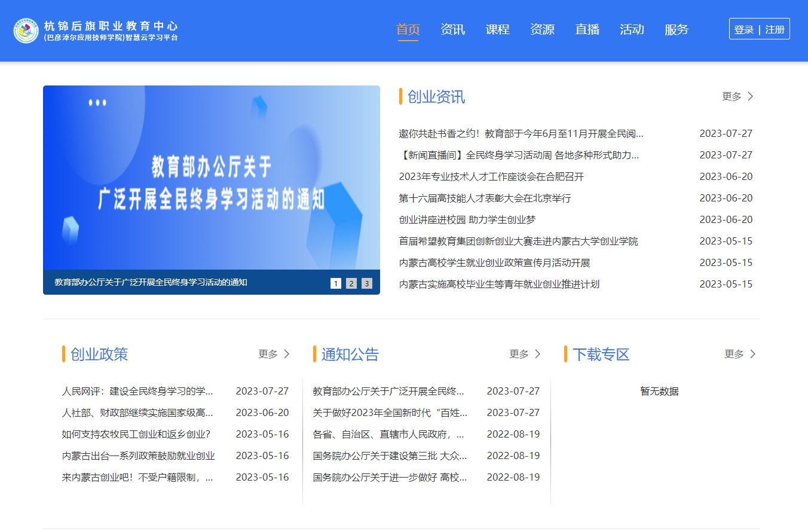Go to the 直播 page
The height and width of the screenshot is (532, 808).
tap(587, 29)
